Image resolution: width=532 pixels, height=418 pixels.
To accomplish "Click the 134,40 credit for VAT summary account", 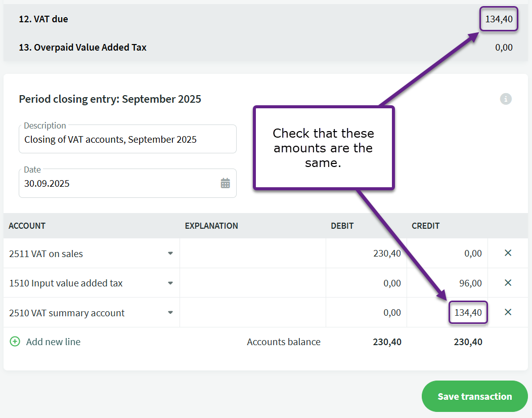I will pyautogui.click(x=468, y=313).
